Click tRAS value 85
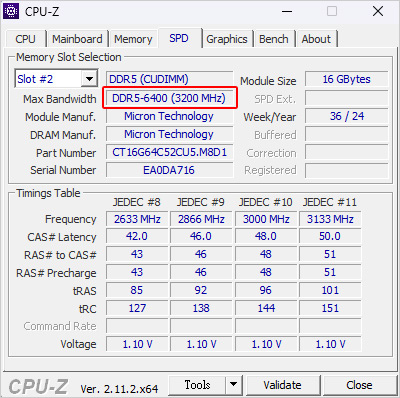This screenshot has height=398, width=400. (137, 290)
